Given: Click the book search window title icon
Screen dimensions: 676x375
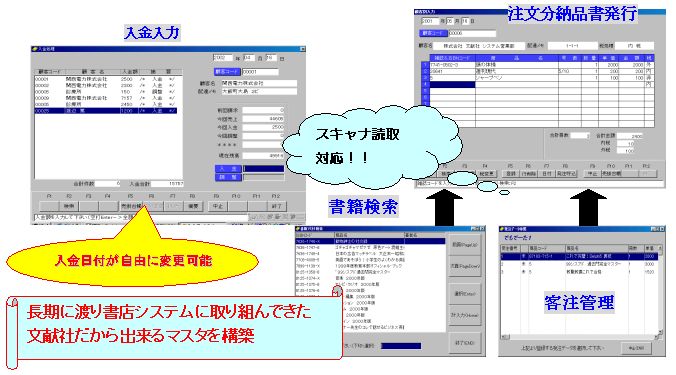Looking at the screenshot, I should point(298,229).
